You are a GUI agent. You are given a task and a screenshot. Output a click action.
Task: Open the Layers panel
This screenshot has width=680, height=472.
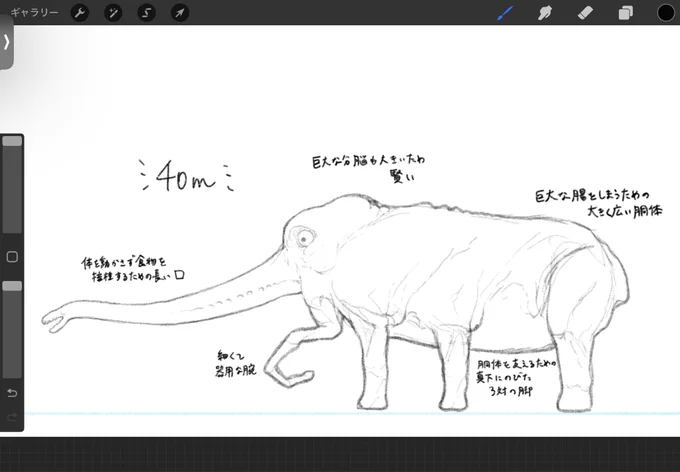pyautogui.click(x=625, y=13)
